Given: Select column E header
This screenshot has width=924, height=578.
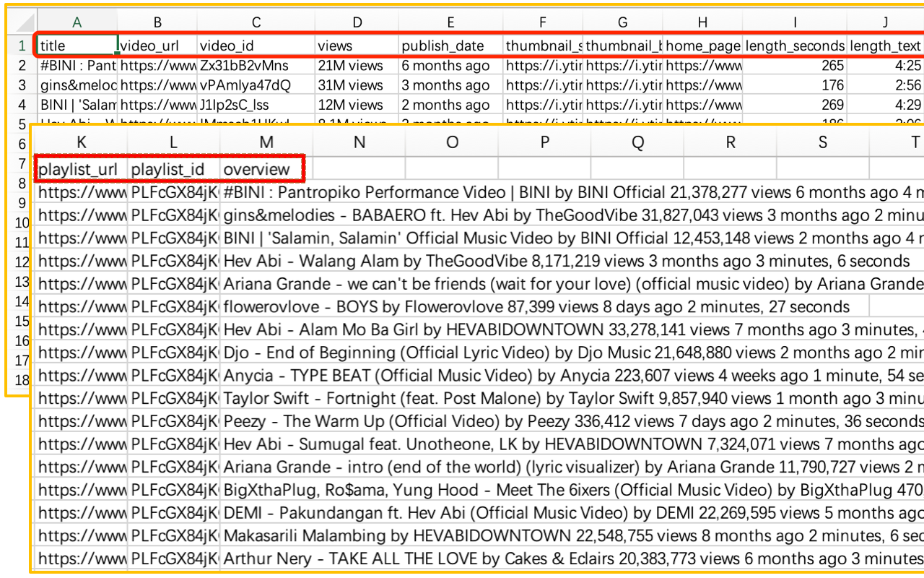Looking at the screenshot, I should (x=450, y=22).
